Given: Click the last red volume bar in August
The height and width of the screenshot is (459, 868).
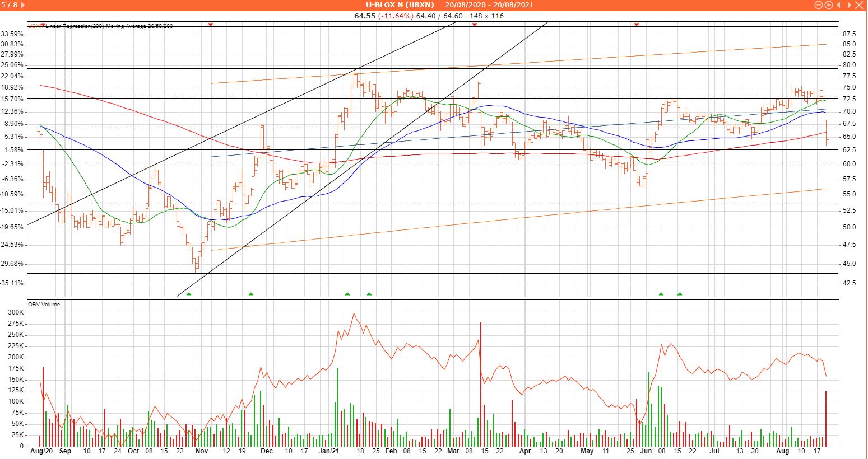Looking at the screenshot, I should click(826, 419).
